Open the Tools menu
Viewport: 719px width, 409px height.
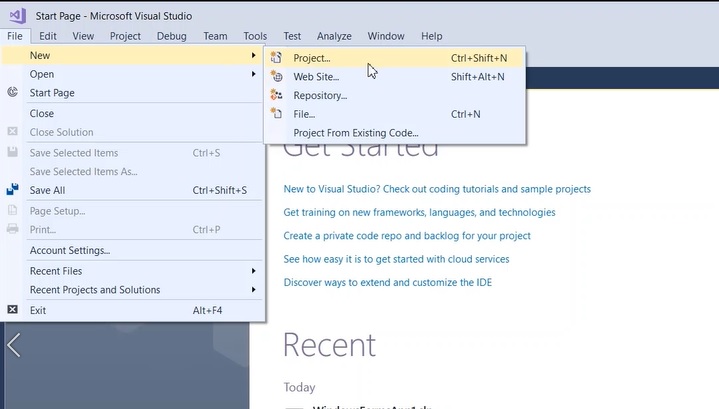[255, 36]
